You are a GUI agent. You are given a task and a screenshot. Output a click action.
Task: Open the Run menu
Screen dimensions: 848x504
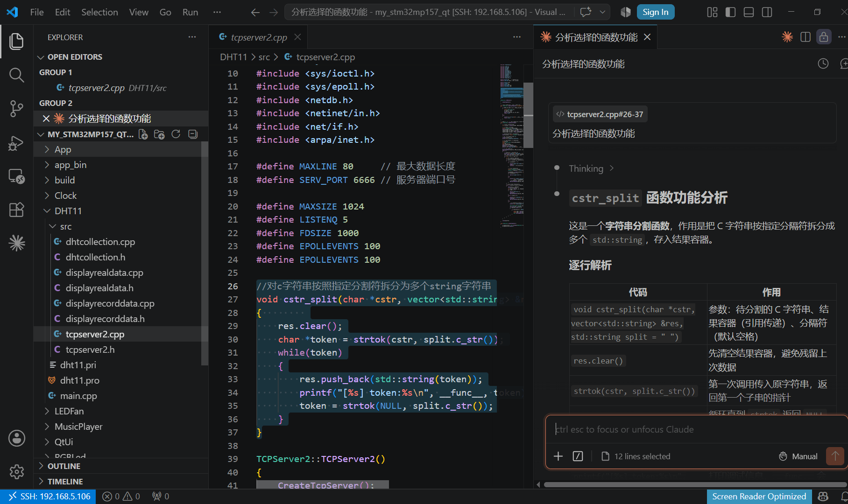coord(190,12)
